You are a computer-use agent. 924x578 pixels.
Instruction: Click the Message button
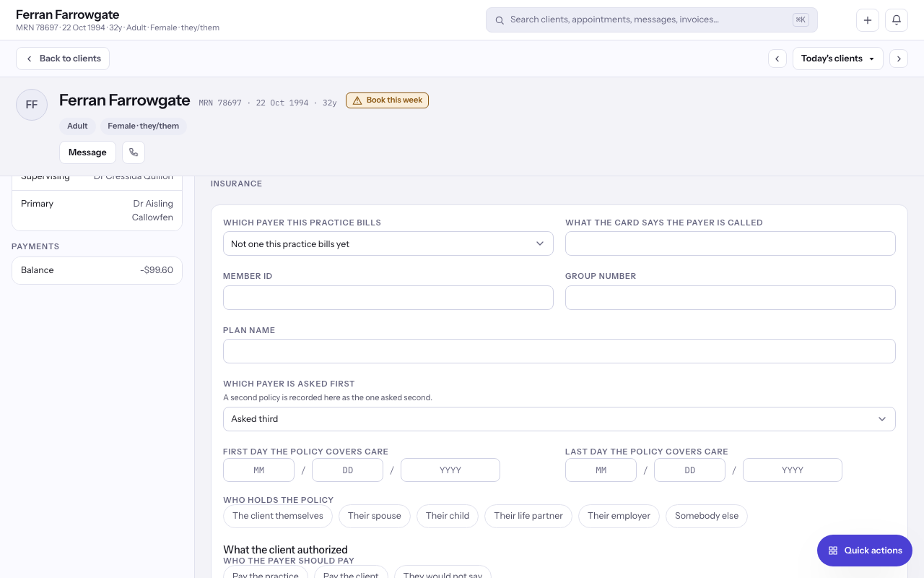tap(87, 152)
